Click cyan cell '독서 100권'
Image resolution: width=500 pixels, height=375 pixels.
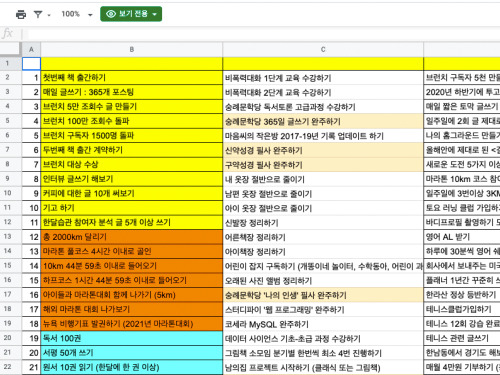(x=132, y=338)
